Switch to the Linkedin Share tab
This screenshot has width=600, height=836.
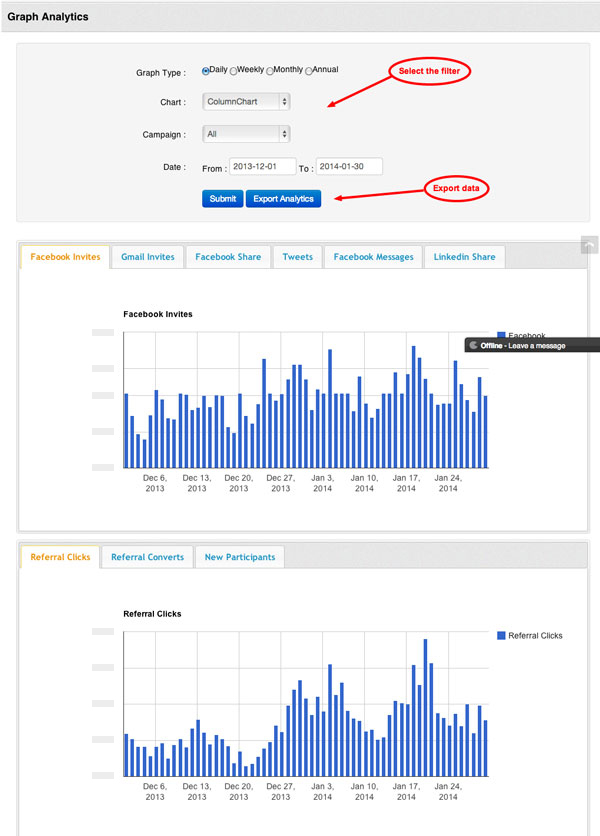[x=464, y=257]
